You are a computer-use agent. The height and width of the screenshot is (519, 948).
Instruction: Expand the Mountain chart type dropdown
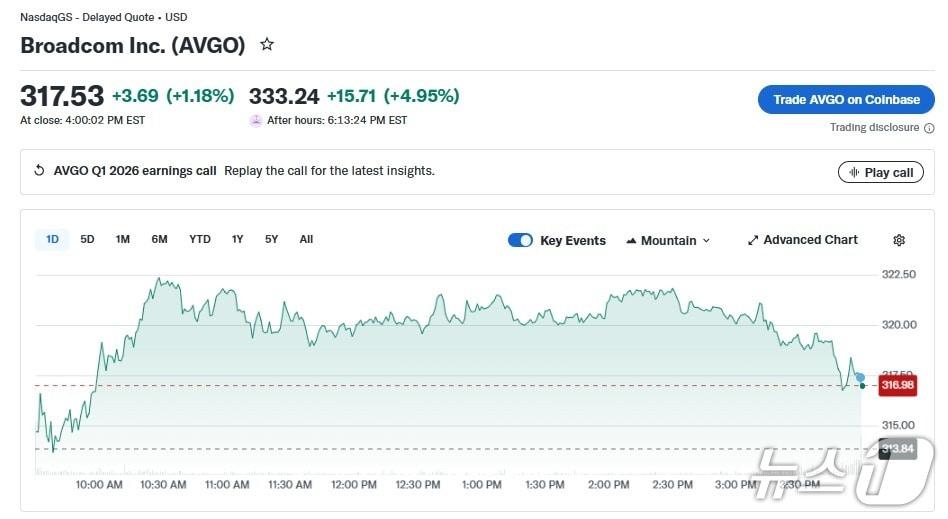[x=668, y=240]
